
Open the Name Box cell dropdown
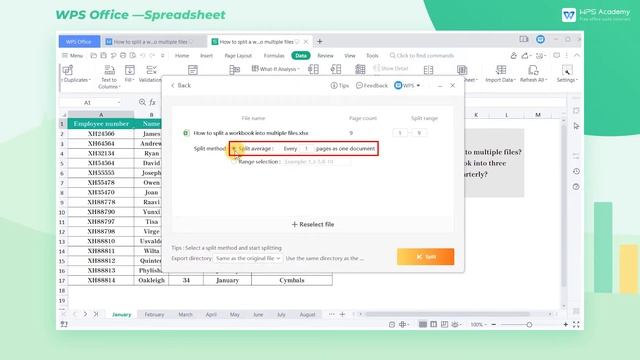pyautogui.click(x=119, y=102)
